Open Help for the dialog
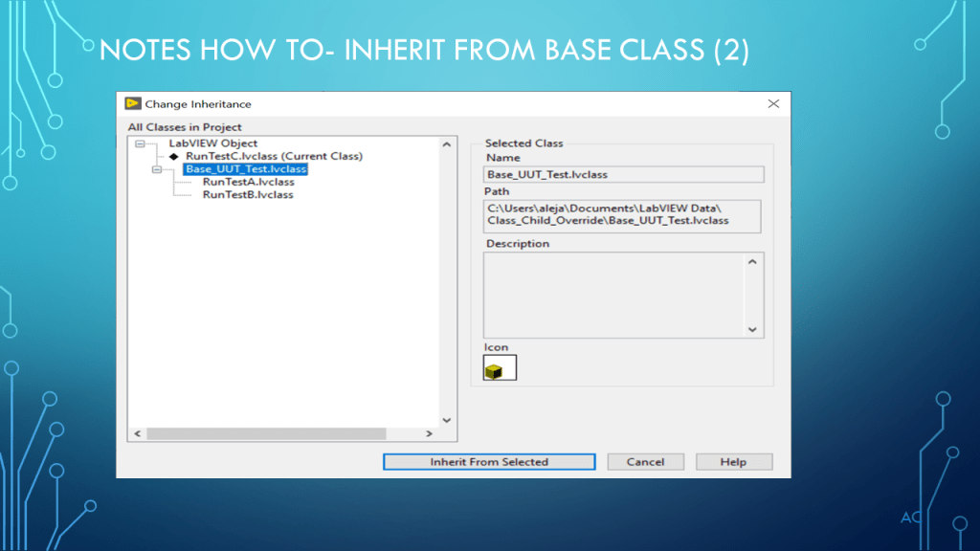 tap(733, 462)
